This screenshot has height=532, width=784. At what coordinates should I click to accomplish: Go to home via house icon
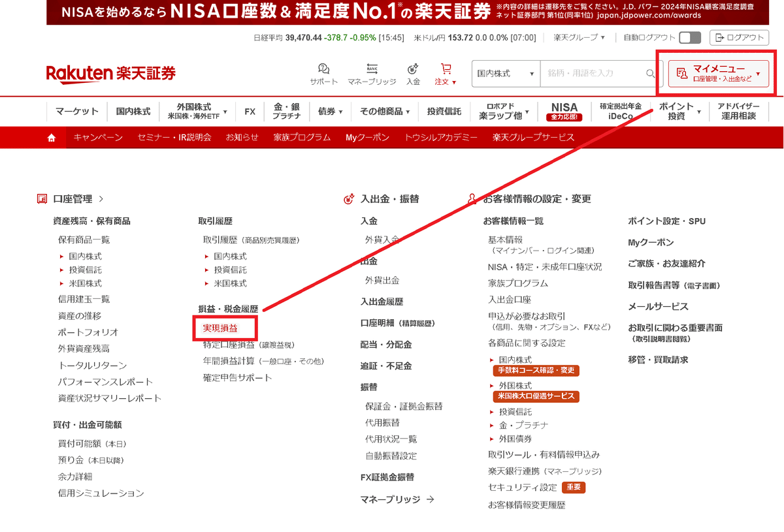52,138
